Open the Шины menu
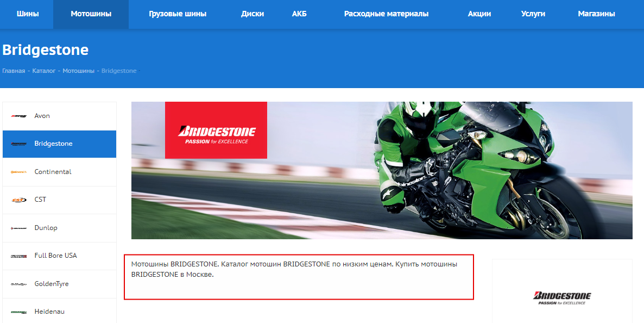Viewport: 644px width, 323px height. [28, 14]
